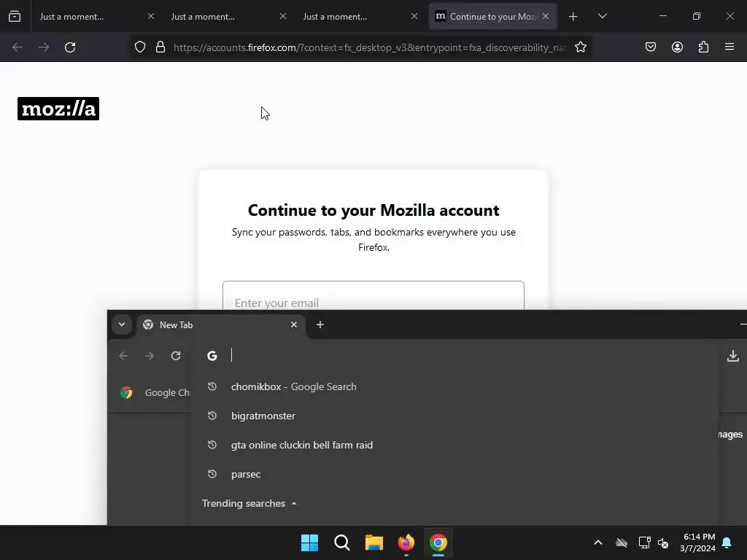The image size is (747, 560).
Task: Expand Firefox list all tabs dropdown
Action: (x=602, y=17)
